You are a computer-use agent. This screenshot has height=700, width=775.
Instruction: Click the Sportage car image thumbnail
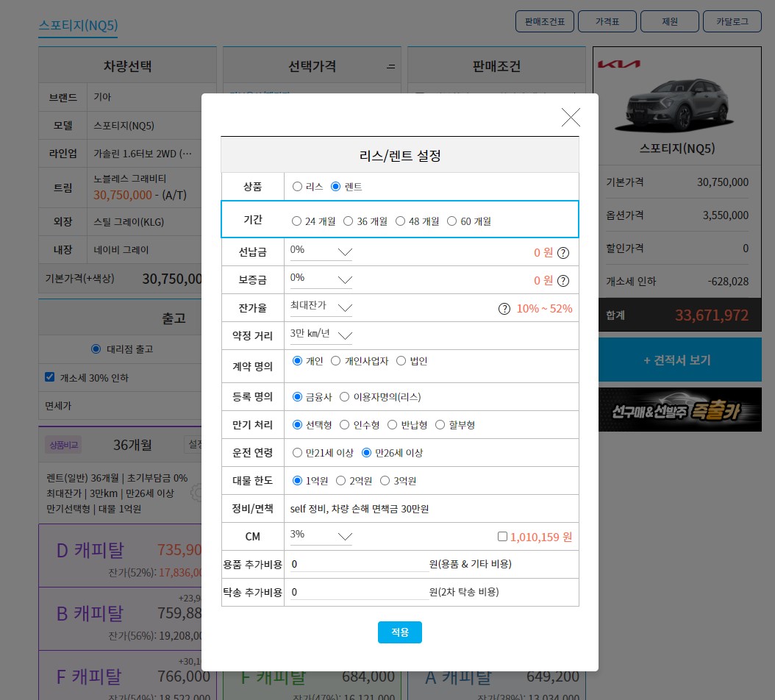tap(675, 106)
